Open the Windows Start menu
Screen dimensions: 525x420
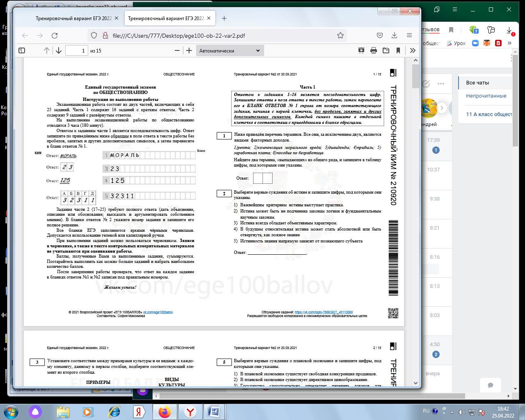coord(11,411)
